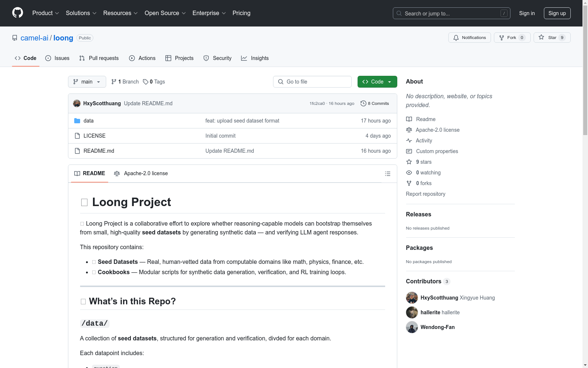Click the Sign up button
This screenshot has width=588, height=368.
557,13
